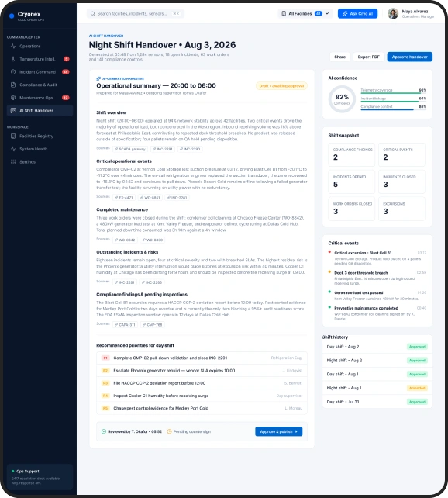Click the magnifier icon in search bar
The image size is (448, 498).
93,14
